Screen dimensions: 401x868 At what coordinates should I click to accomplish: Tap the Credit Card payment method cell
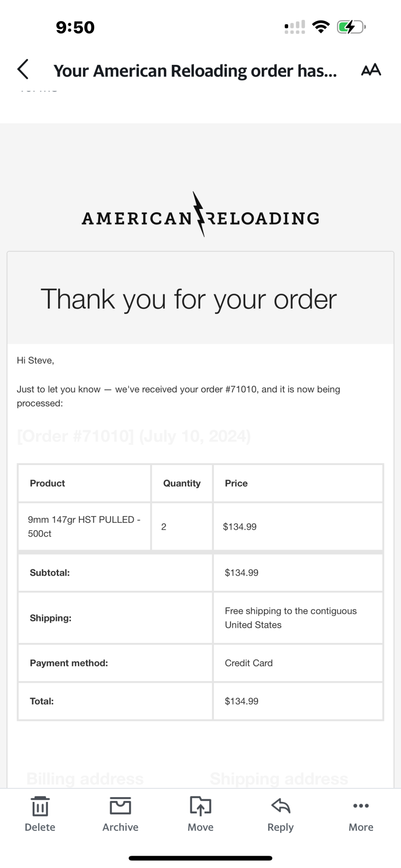click(x=298, y=663)
